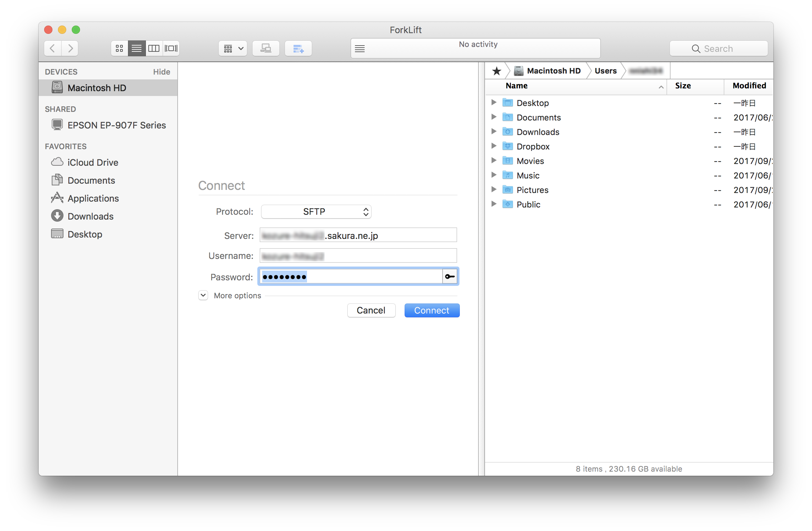Switch to column view mode
The image size is (812, 531).
[x=154, y=48]
